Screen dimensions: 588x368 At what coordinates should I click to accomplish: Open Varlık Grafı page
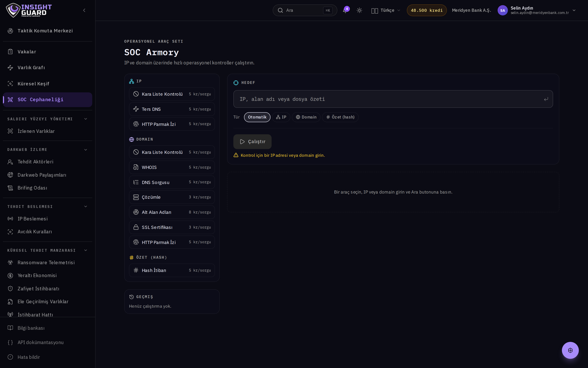pyautogui.click(x=47, y=68)
